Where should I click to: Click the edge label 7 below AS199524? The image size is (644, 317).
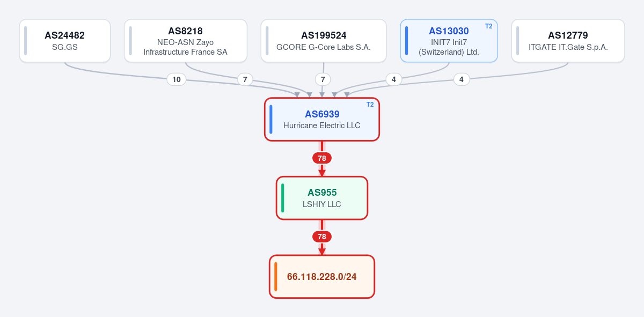323,79
